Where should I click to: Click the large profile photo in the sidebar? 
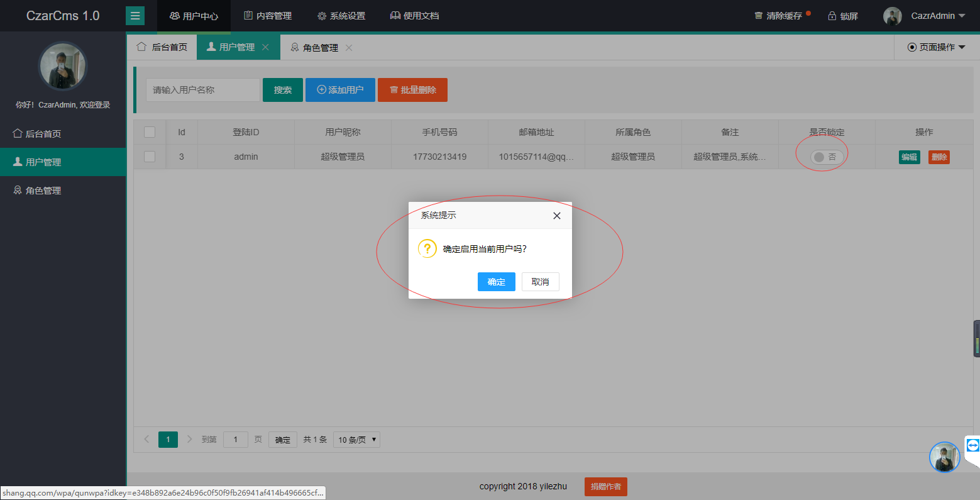pyautogui.click(x=63, y=66)
